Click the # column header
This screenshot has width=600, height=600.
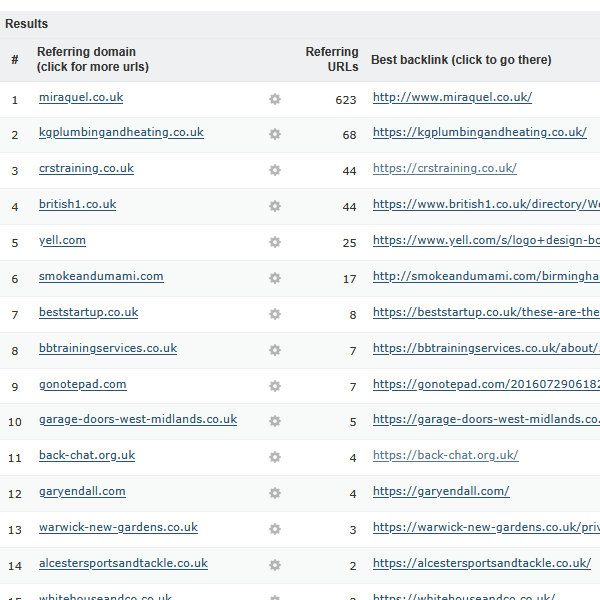click(x=15, y=60)
